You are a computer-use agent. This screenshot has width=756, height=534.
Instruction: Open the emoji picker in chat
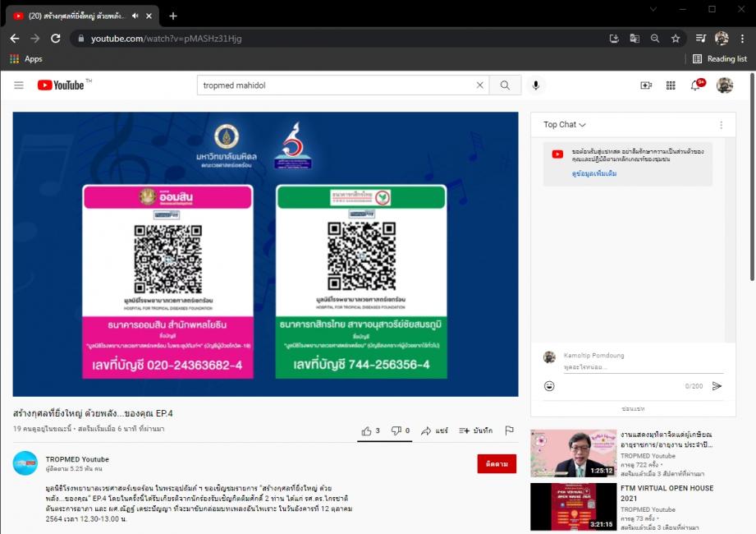coord(549,386)
